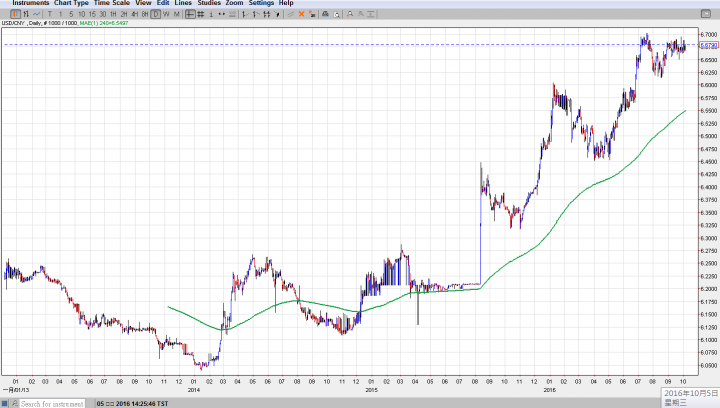The height and width of the screenshot is (408, 720).
Task: Enable the crosshair cursor tool
Action: [189, 14]
